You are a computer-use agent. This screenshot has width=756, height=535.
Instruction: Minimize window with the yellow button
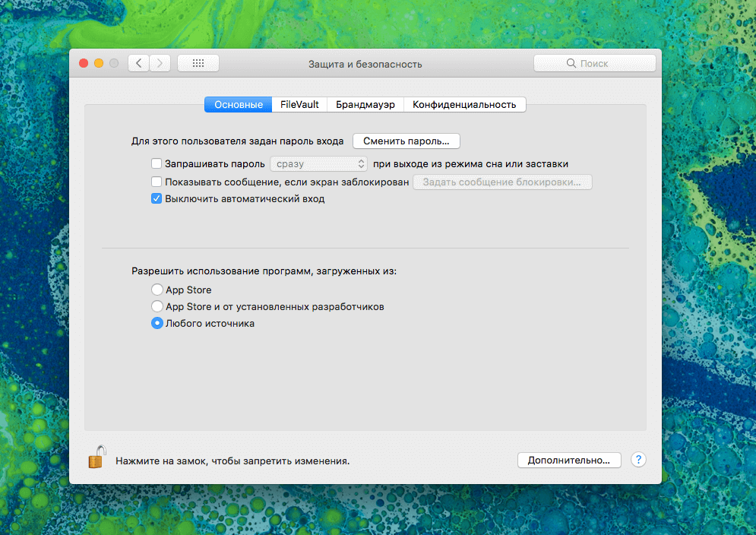pos(99,64)
